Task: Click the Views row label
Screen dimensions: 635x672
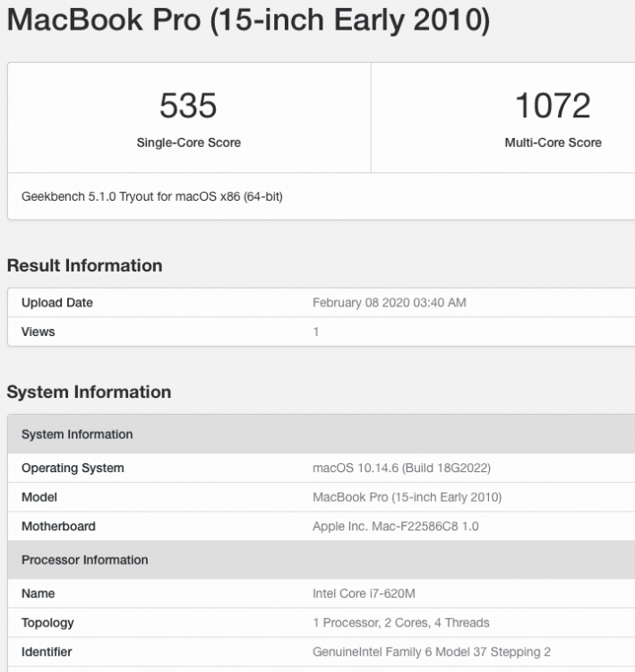Action: pos(39,332)
